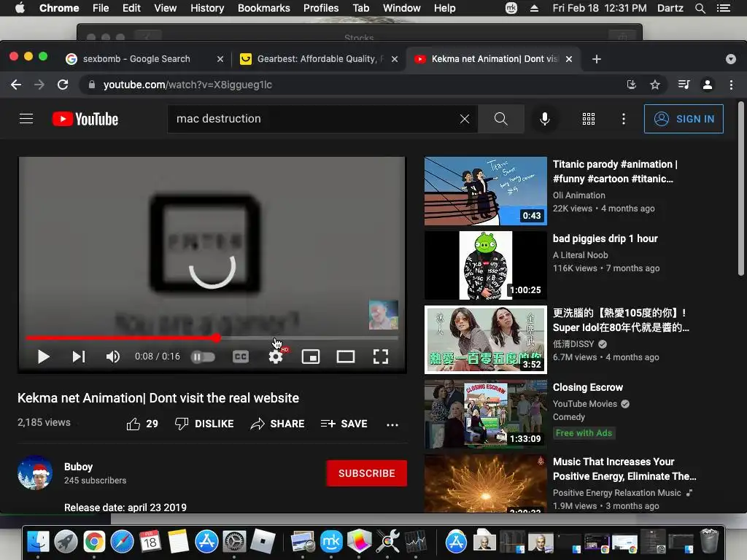747x560 pixels.
Task: Open Safari from the Dock
Action: point(123,542)
